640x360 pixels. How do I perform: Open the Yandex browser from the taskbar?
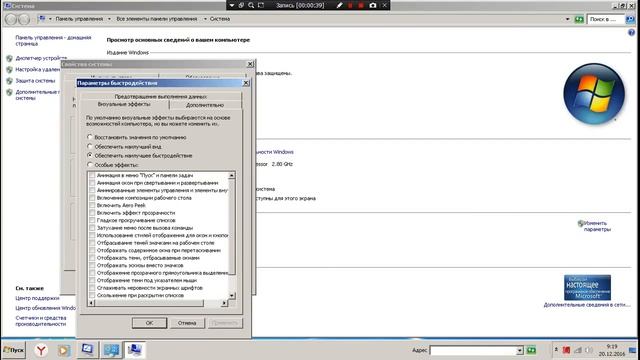(41, 350)
